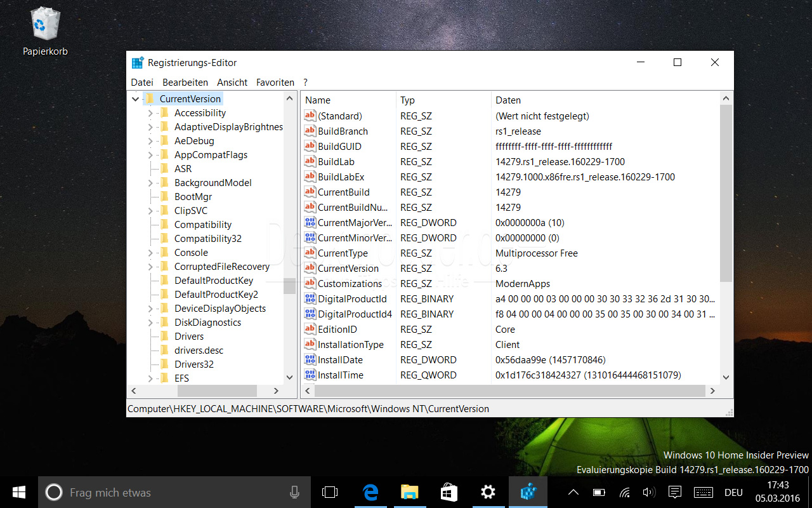Expand the CorruptedFileRecovery key
Viewport: 812px width, 508px height.
click(x=150, y=267)
